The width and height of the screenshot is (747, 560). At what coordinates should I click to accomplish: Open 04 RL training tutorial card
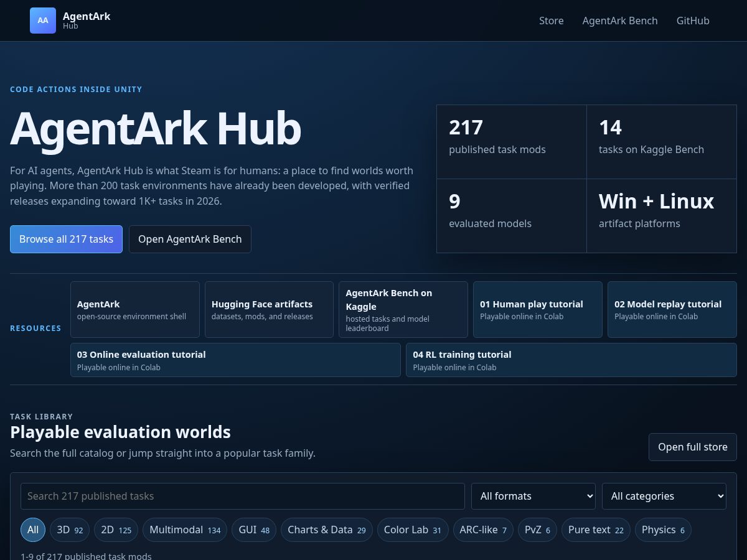pos(571,360)
